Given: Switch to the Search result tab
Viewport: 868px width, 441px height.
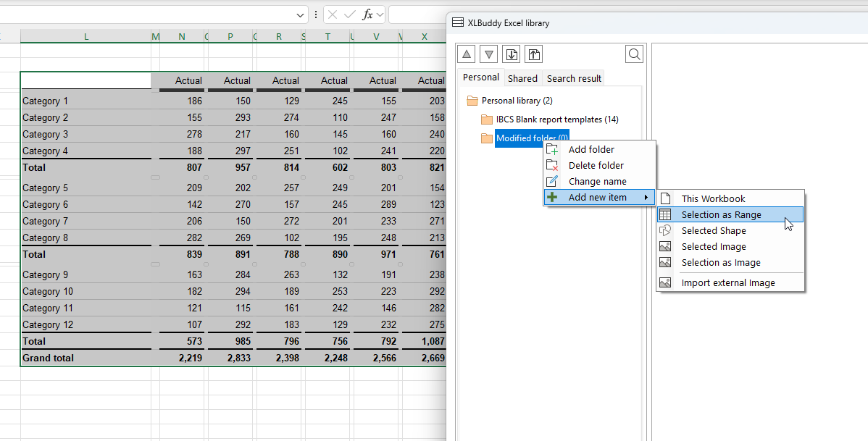Looking at the screenshot, I should click(x=574, y=78).
